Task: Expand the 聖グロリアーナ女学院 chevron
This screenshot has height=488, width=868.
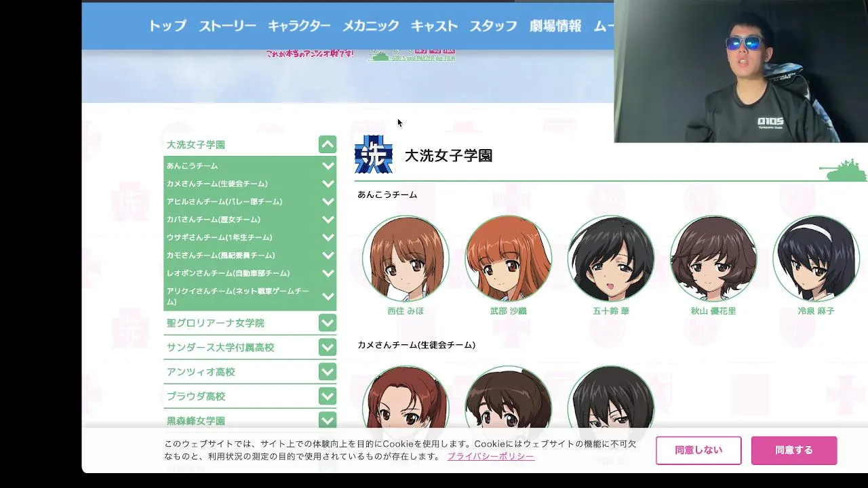Action: (x=328, y=323)
